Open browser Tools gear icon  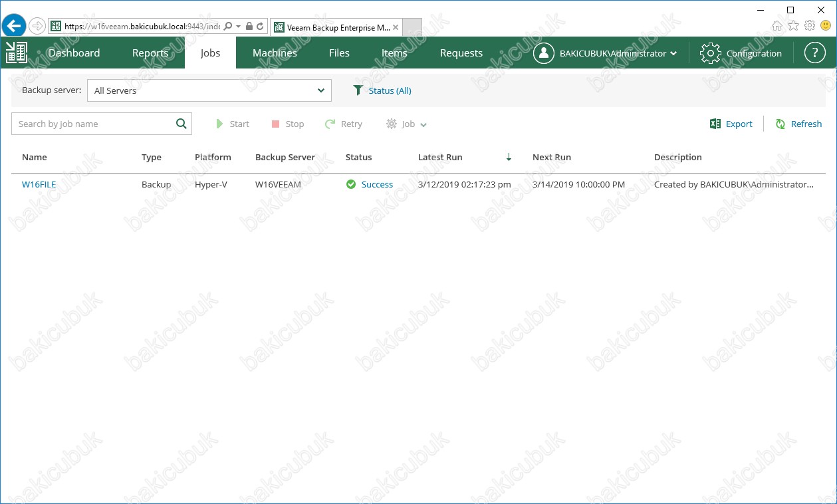(810, 26)
